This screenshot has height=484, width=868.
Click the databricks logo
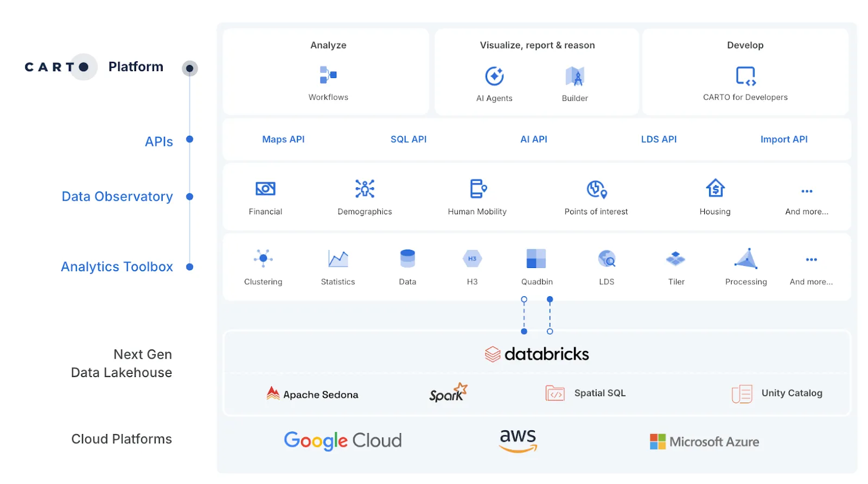pyautogui.click(x=537, y=354)
